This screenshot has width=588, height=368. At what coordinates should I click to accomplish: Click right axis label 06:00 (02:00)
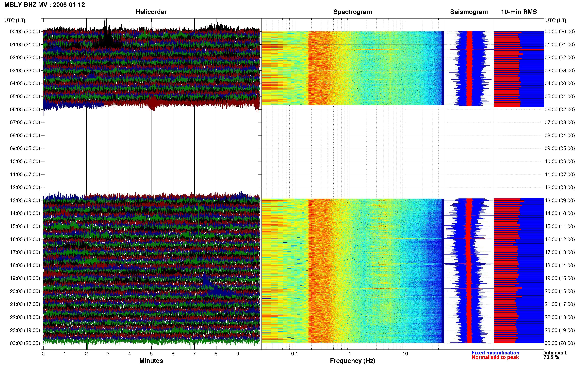[560, 109]
